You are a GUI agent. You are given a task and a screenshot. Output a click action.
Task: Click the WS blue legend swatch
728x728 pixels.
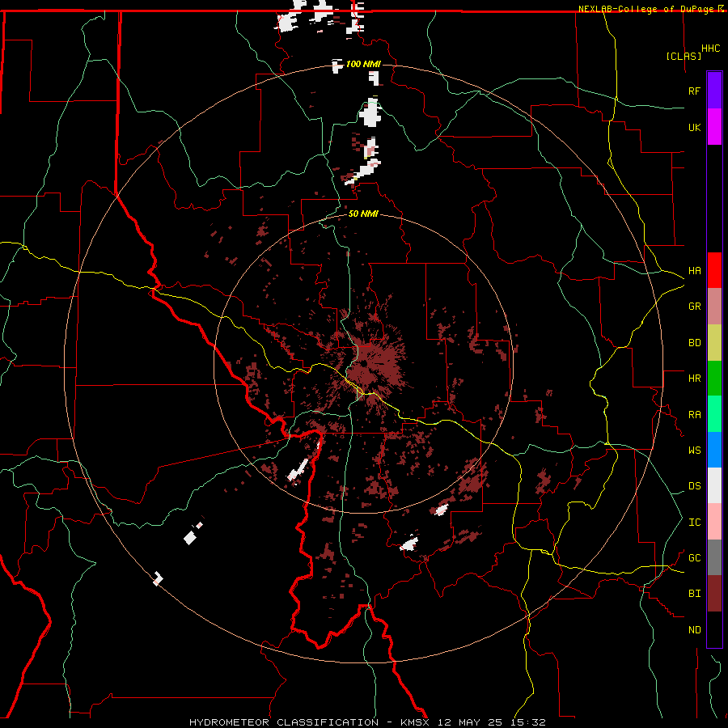coord(714,450)
